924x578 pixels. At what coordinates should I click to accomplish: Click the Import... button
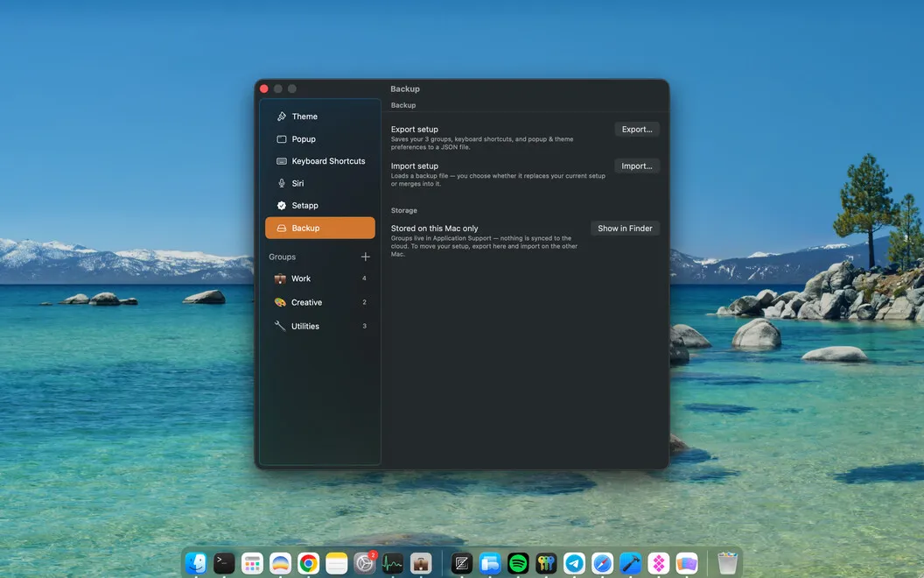pos(637,166)
